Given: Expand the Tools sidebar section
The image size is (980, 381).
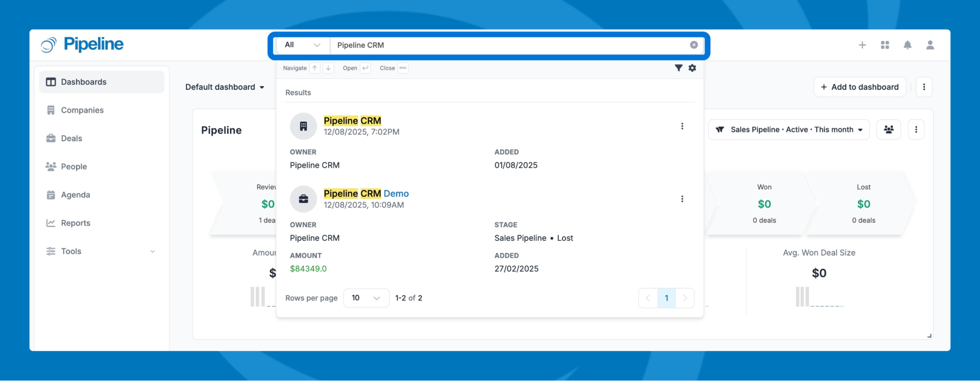Looking at the screenshot, I should tap(101, 251).
